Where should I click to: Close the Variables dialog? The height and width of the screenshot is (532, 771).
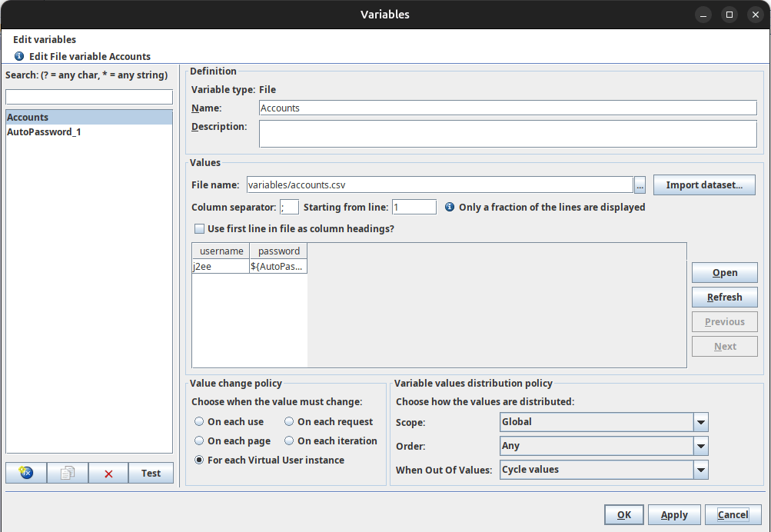click(x=756, y=15)
